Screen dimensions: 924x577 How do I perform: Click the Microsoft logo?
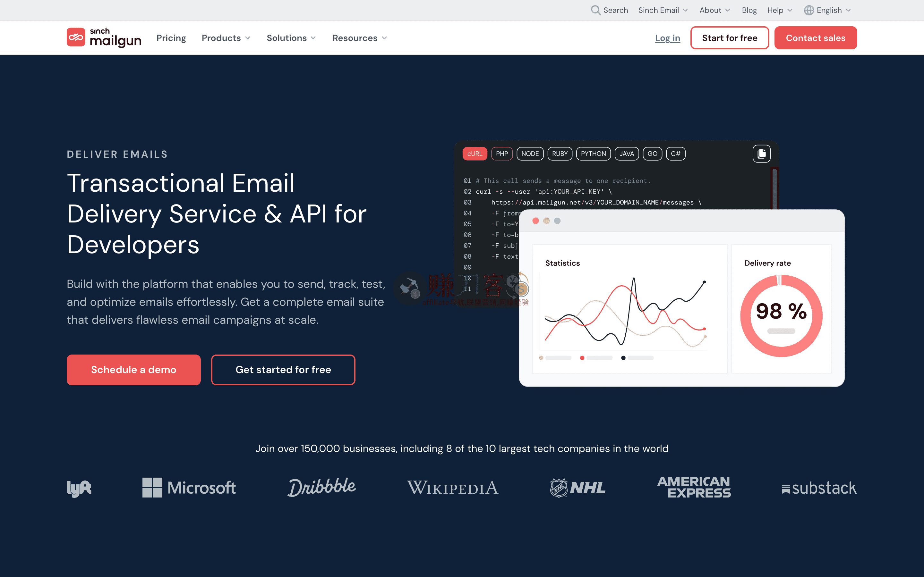click(189, 488)
